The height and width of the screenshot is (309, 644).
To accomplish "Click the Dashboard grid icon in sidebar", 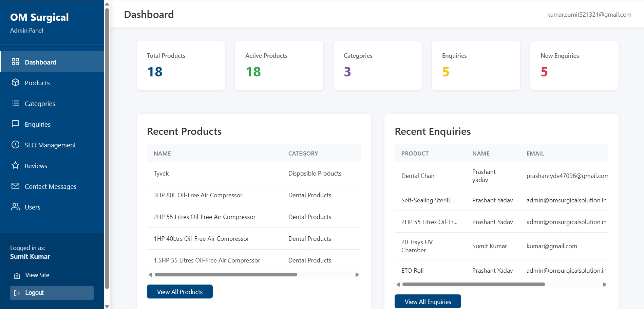I will (15, 62).
